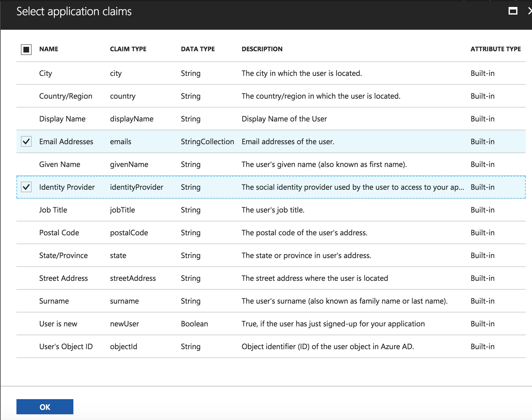This screenshot has height=420, width=532.
Task: Select the Street Address claim row
Action: [271, 278]
